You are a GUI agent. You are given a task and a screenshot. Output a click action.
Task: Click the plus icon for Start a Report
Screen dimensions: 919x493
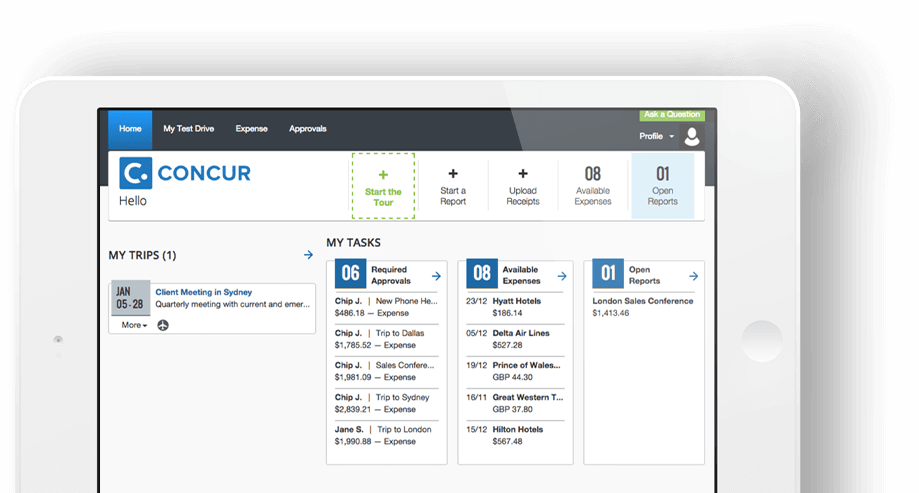pyautogui.click(x=453, y=174)
